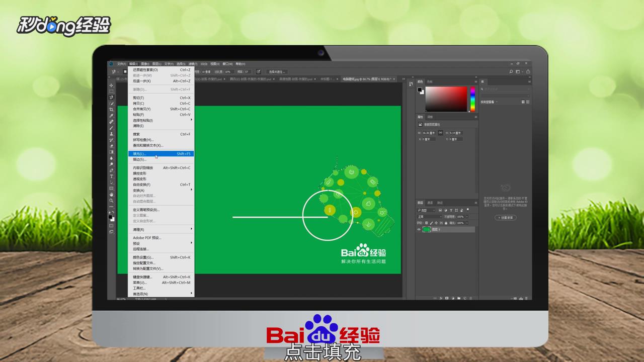Click the hue spectrum slider

(473, 99)
